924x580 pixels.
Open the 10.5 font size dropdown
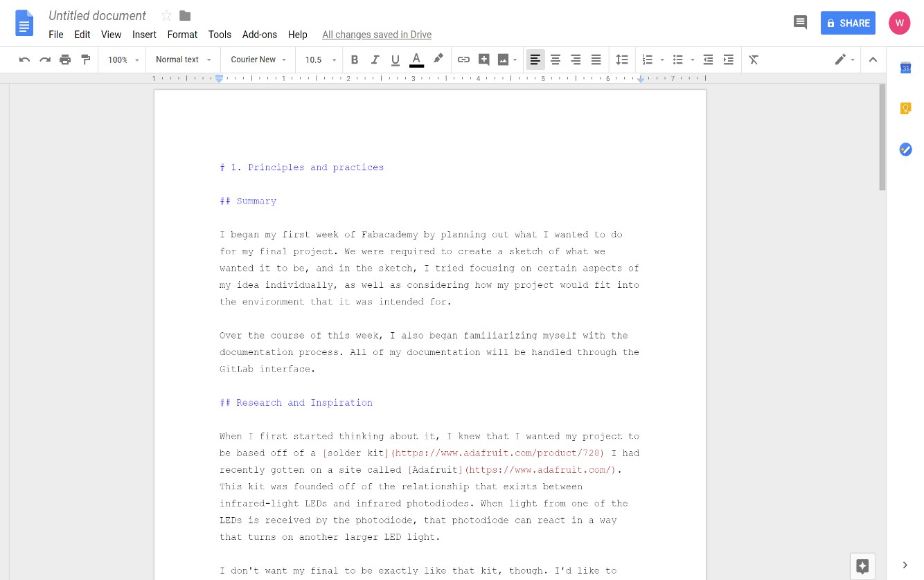coord(321,60)
